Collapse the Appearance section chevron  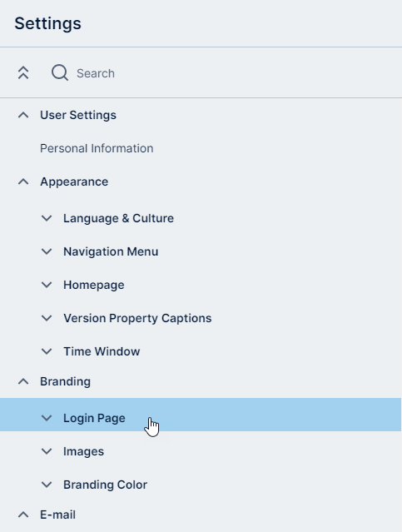pyautogui.click(x=23, y=181)
